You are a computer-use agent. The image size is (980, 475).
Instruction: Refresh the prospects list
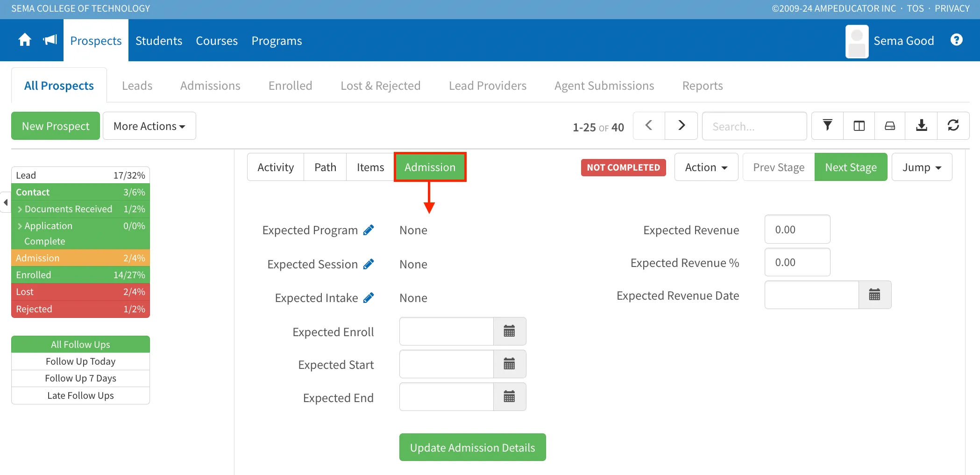[x=953, y=126]
